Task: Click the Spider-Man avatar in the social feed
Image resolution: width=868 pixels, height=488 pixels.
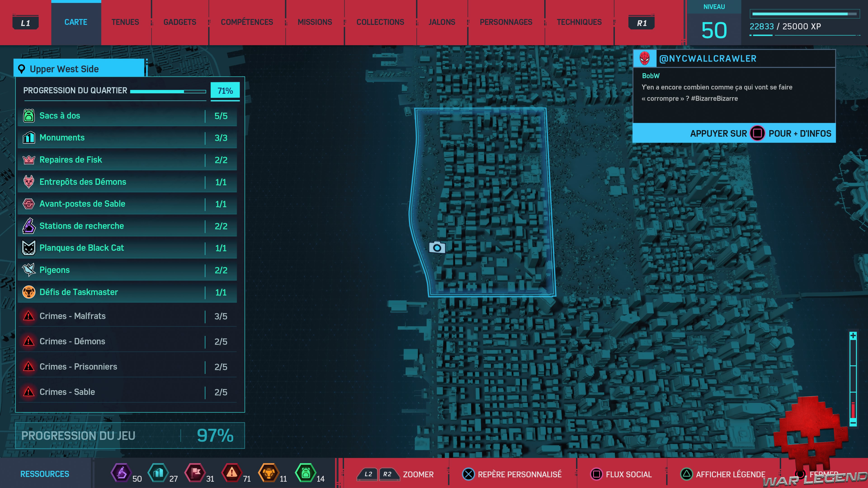Action: click(x=644, y=58)
